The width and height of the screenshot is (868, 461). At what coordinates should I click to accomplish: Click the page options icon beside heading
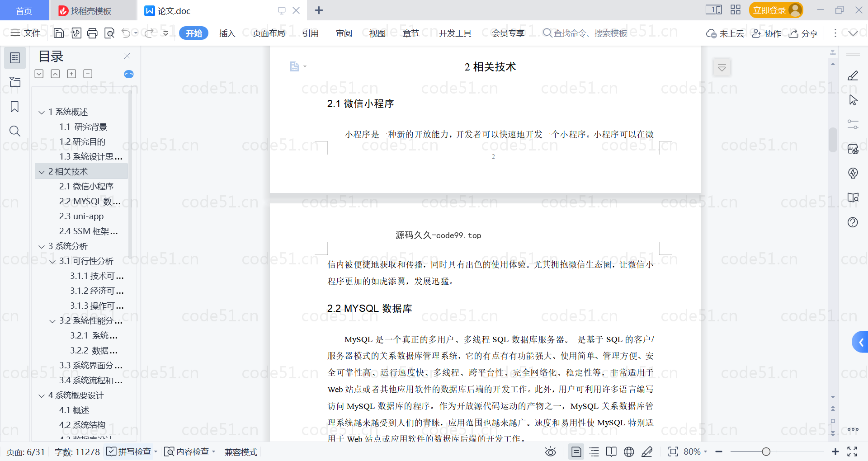tap(298, 66)
